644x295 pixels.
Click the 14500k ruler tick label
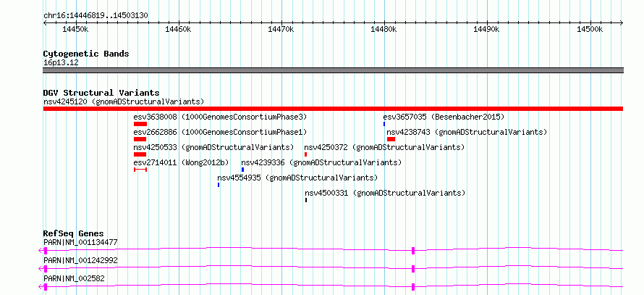590,29
